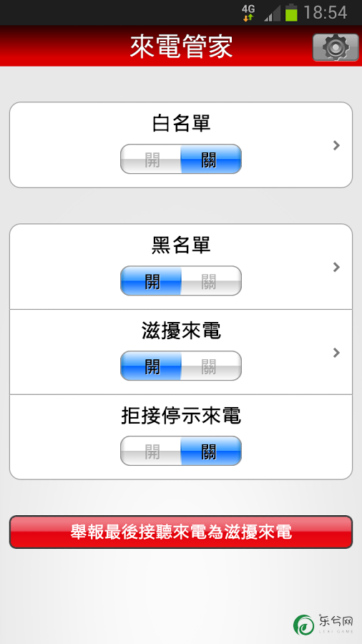Screen dimensions: 362x644
Task: Open settings via the gear icon
Action: click(336, 47)
